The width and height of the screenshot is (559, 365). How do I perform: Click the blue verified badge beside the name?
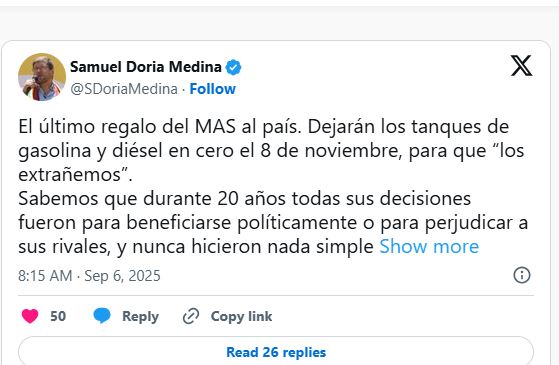(234, 67)
